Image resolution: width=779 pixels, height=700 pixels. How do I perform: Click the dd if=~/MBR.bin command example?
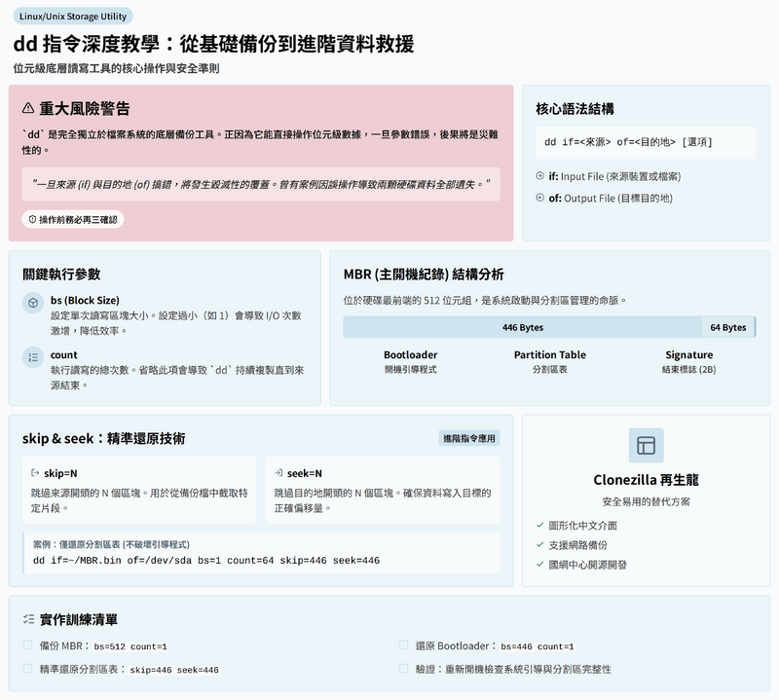click(206, 561)
